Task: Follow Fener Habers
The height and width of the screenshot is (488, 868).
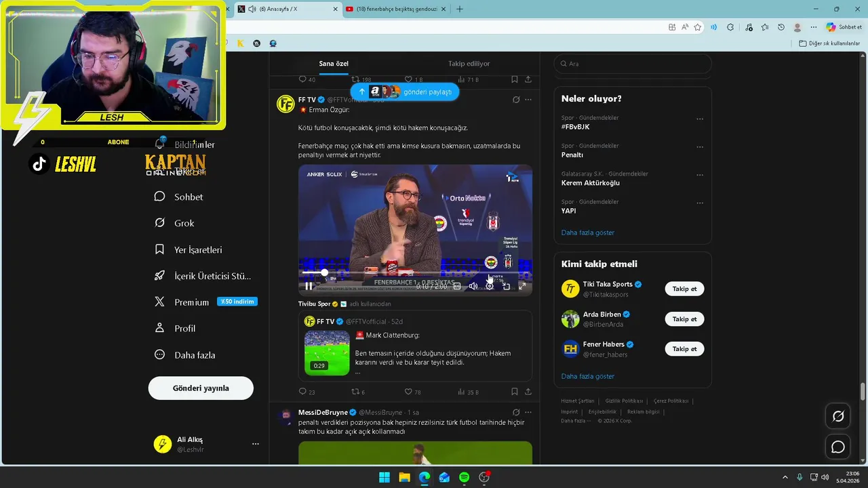Action: [x=684, y=348]
